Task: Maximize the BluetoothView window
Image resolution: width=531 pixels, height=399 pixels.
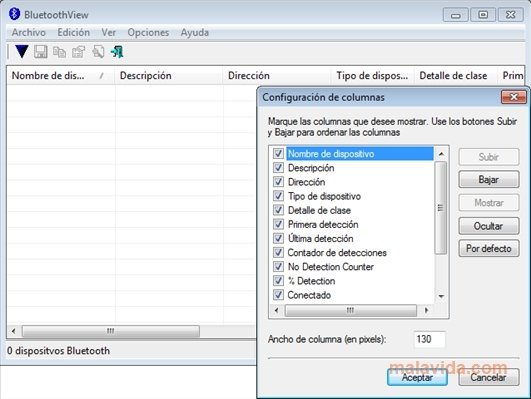Action: pyautogui.click(x=483, y=15)
